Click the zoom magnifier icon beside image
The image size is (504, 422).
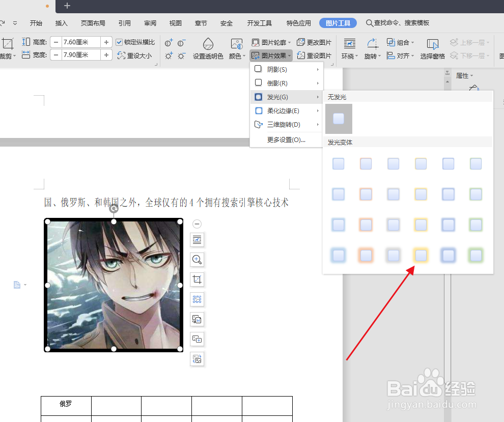[197, 260]
